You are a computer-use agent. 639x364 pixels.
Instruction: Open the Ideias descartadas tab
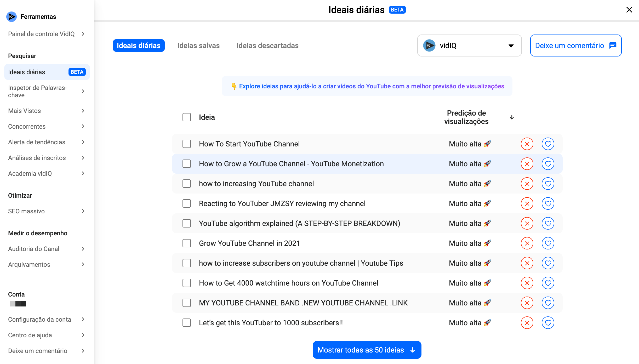267,45
